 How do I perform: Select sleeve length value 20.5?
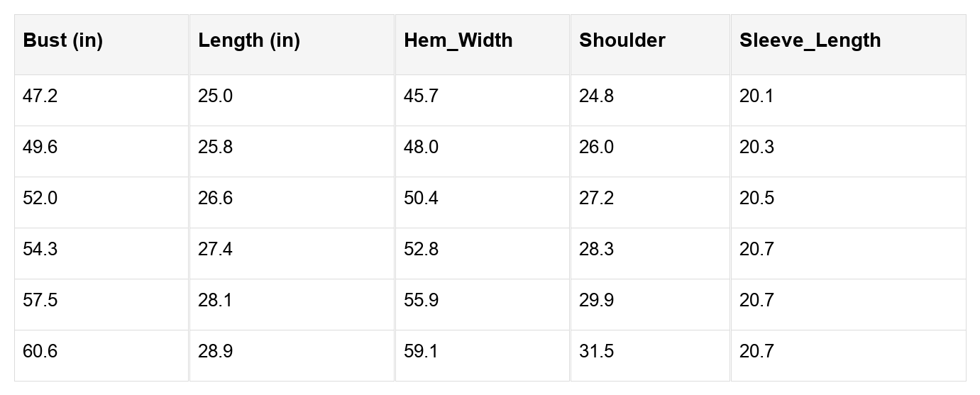tap(756, 199)
